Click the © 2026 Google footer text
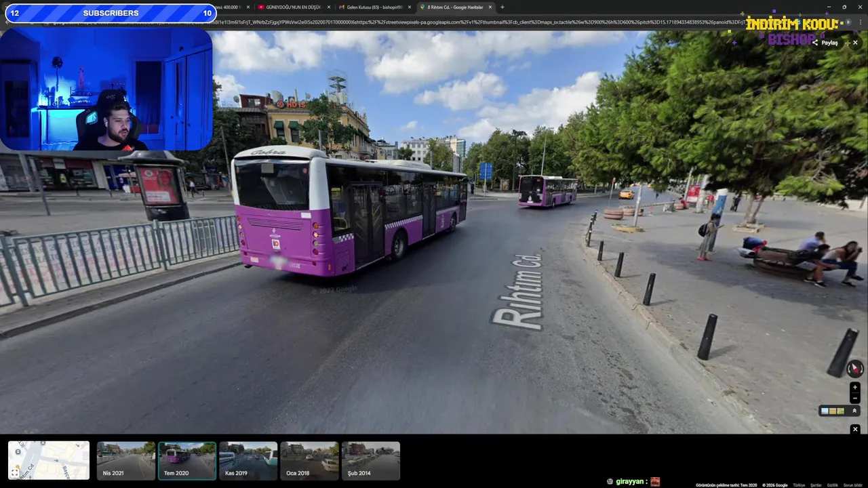Screen dimensions: 868x488 tap(774, 485)
